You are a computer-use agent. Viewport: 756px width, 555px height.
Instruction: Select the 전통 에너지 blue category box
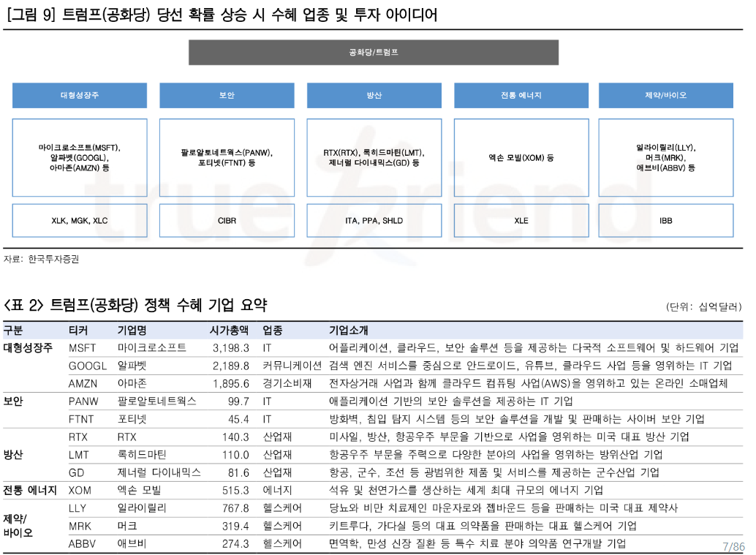[x=521, y=95]
